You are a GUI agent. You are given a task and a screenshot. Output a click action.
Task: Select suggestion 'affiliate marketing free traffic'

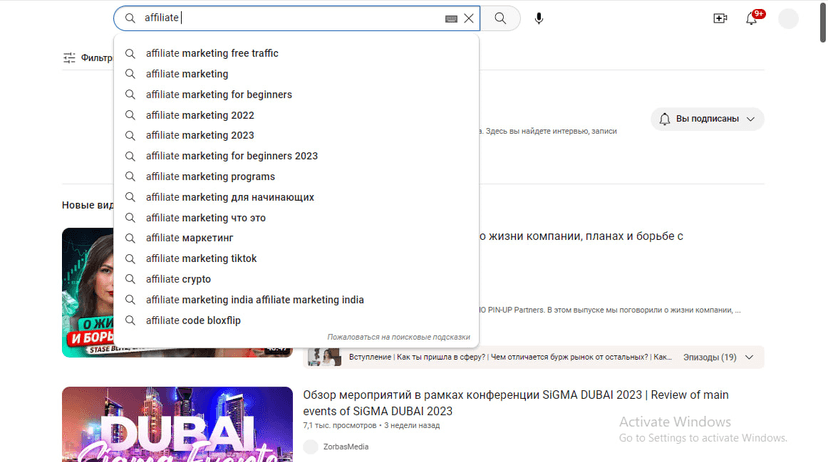click(x=296, y=53)
